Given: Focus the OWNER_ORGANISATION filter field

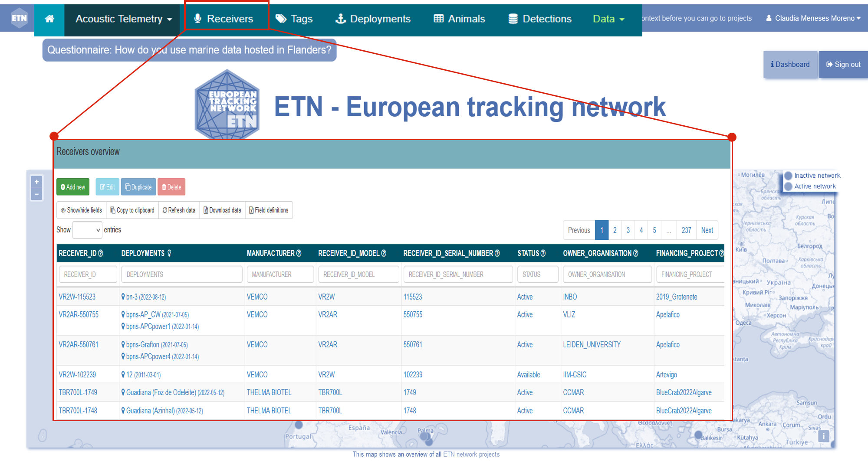Looking at the screenshot, I should (x=607, y=274).
